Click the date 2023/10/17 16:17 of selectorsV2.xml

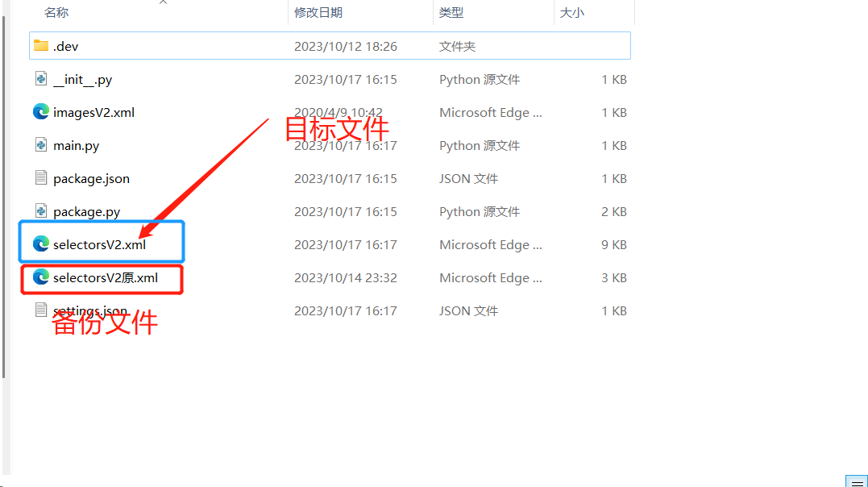(346, 245)
